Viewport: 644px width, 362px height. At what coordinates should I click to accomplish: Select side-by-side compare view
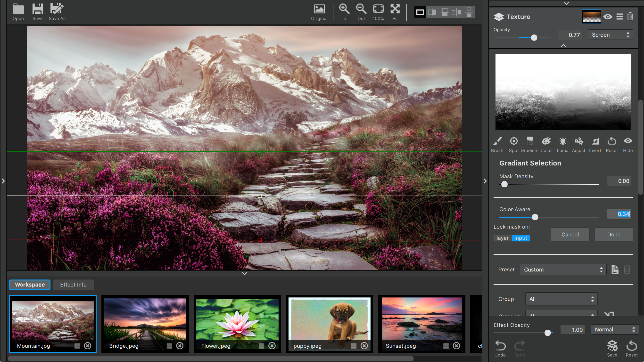pos(456,12)
